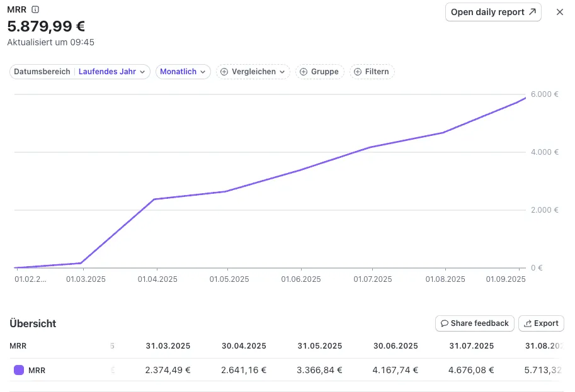Click the plus icon on Gruppe
575x392 pixels.
[x=304, y=72]
